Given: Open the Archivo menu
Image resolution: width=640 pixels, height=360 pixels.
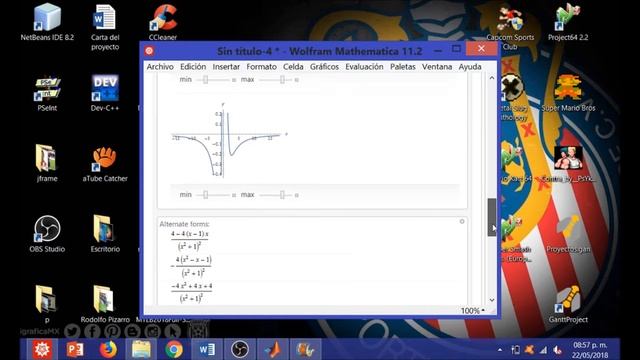Looking at the screenshot, I should pyautogui.click(x=160, y=67).
